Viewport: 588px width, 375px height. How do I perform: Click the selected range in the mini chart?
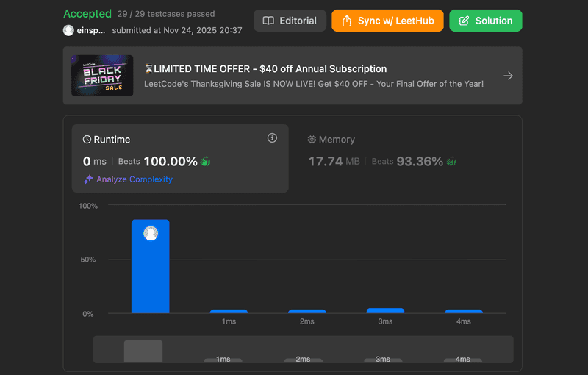143,350
